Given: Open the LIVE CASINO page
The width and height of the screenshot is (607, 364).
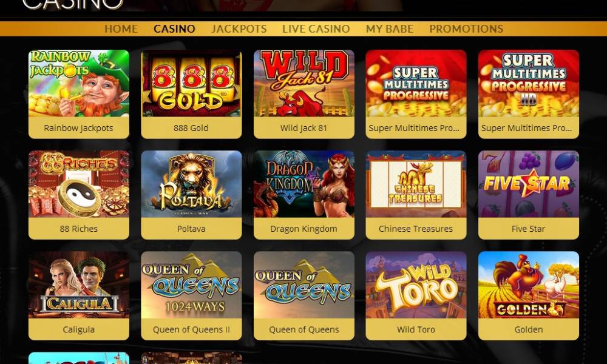Looking at the screenshot, I should point(316,29).
